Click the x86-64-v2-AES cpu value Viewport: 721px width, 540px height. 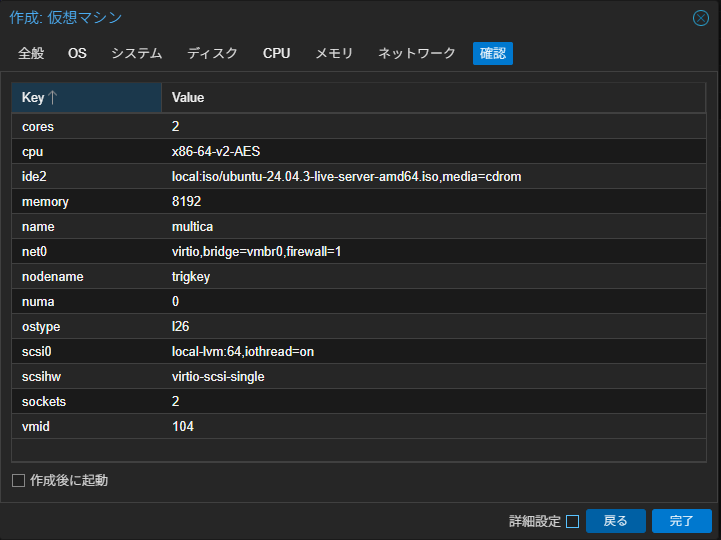(216, 151)
